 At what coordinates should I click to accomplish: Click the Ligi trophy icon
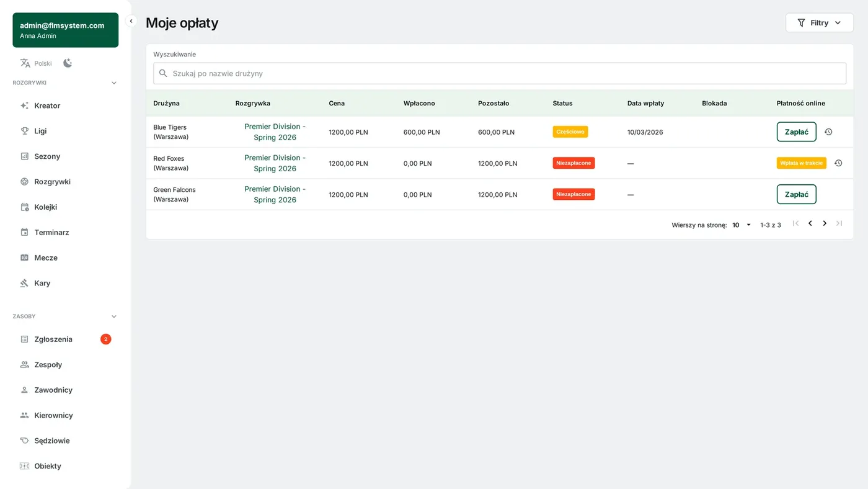pyautogui.click(x=25, y=131)
